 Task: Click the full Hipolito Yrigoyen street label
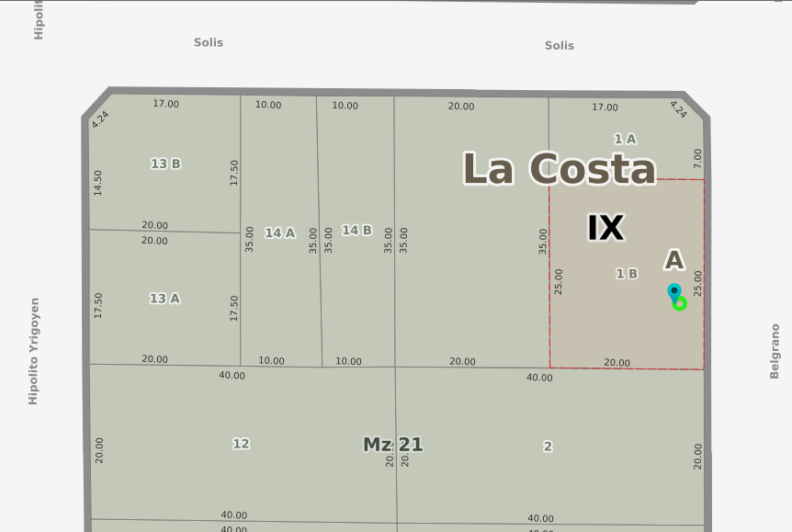[x=34, y=351]
